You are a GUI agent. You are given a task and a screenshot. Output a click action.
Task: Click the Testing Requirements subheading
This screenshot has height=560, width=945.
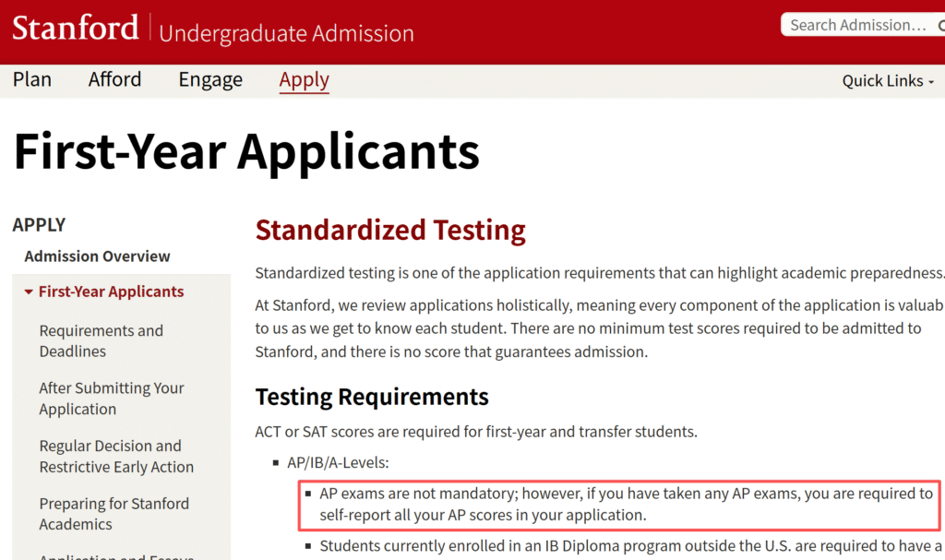tap(372, 397)
